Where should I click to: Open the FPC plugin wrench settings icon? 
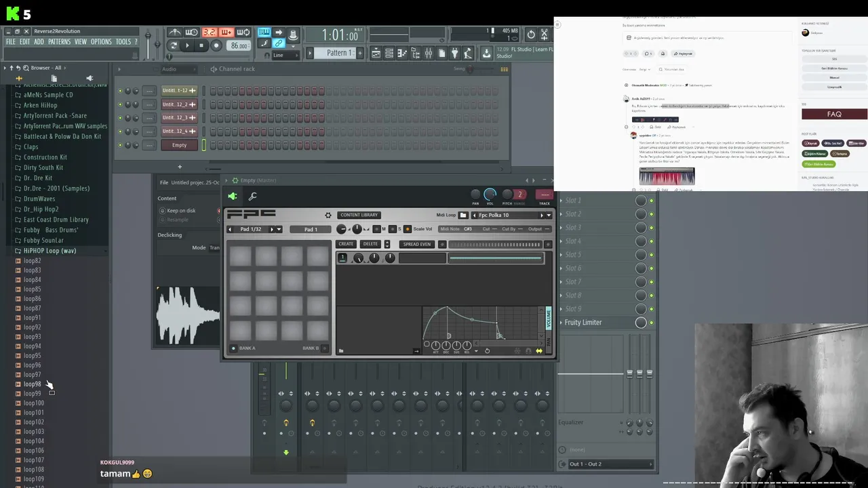click(x=253, y=197)
